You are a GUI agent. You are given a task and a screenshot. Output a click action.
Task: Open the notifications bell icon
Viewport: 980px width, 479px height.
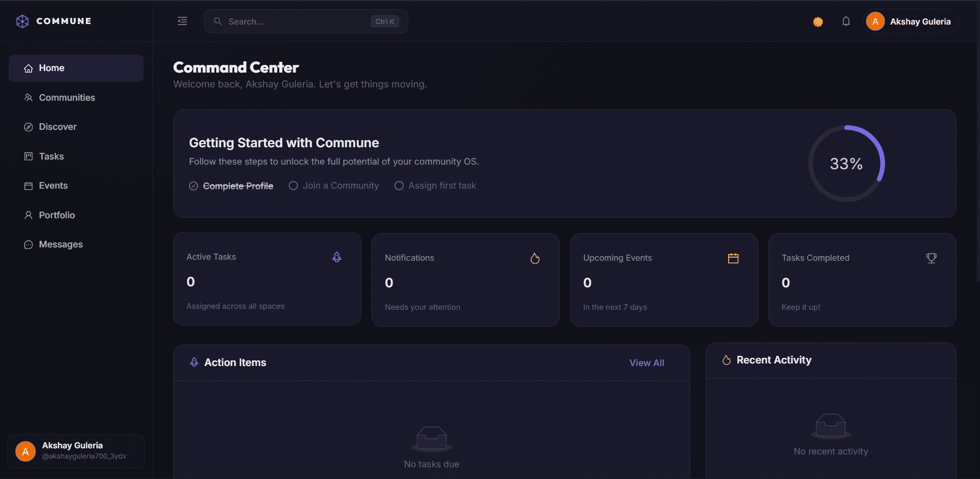click(x=846, y=21)
